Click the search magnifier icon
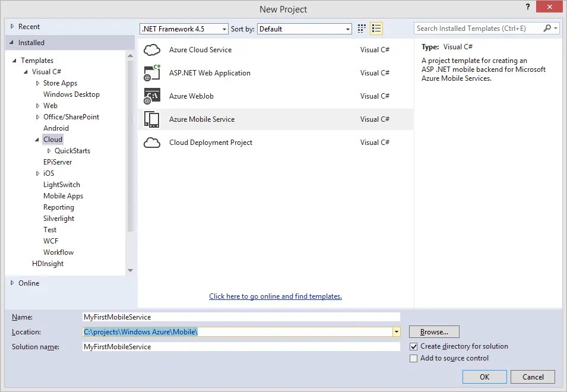 [547, 28]
